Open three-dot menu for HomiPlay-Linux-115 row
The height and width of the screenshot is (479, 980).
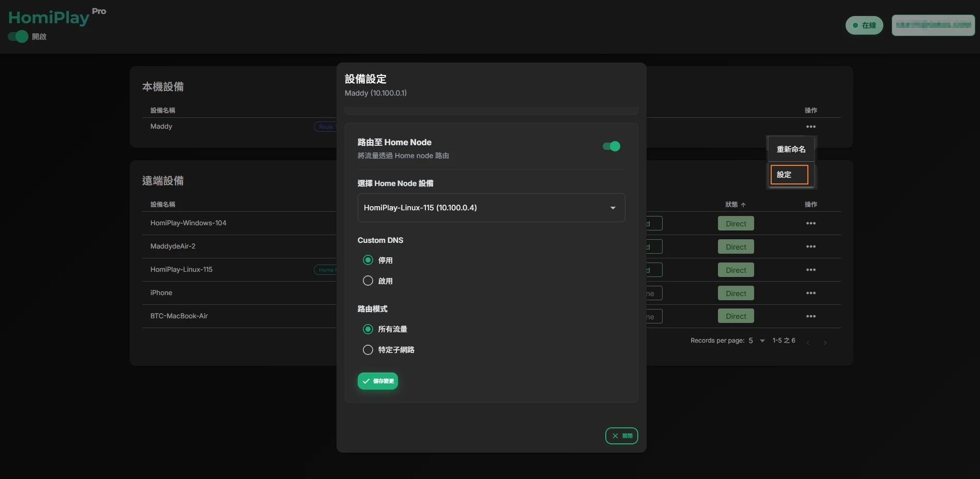[810, 270]
